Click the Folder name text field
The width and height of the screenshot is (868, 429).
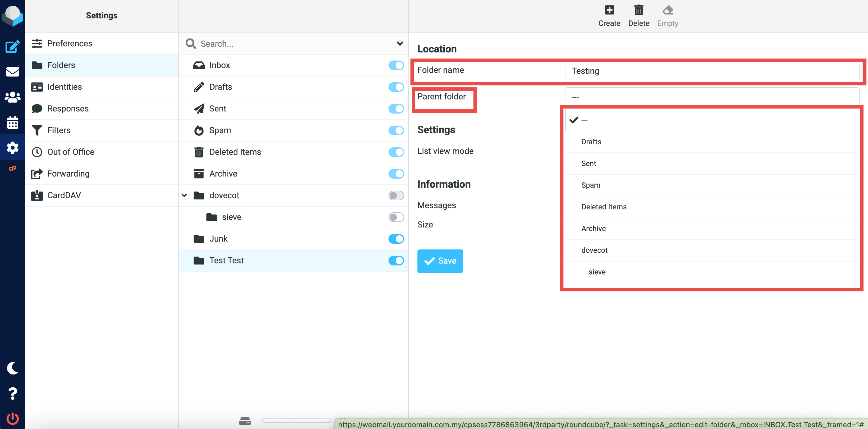711,71
